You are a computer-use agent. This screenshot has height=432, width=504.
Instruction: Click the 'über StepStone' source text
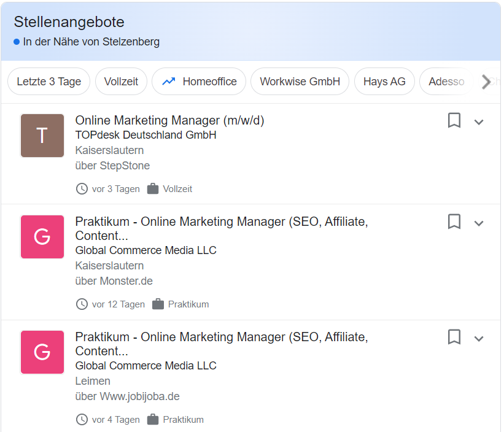click(112, 166)
